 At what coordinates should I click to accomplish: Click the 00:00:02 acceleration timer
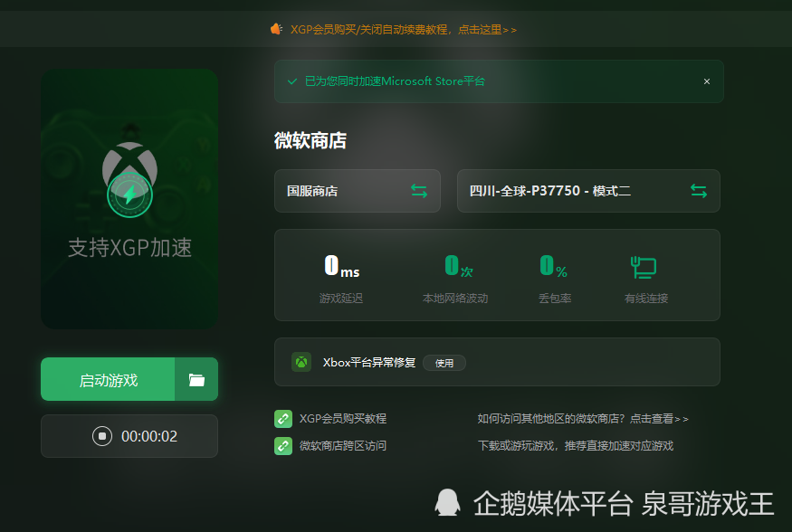click(x=149, y=436)
